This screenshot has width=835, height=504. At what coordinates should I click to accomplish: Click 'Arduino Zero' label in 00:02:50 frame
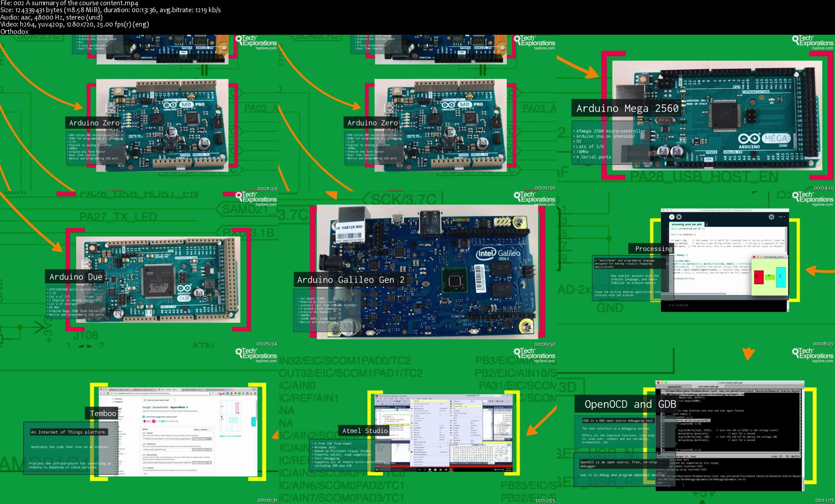[372, 123]
